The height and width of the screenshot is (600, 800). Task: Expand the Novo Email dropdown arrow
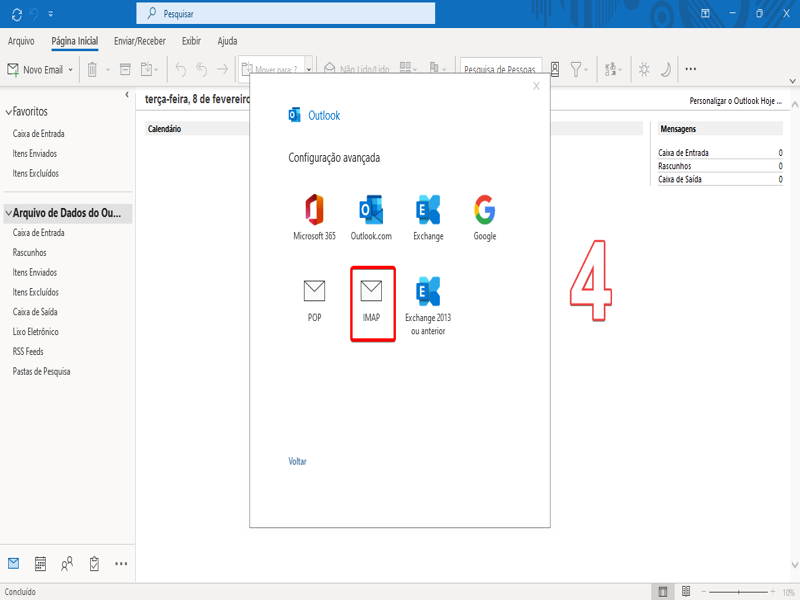point(71,70)
